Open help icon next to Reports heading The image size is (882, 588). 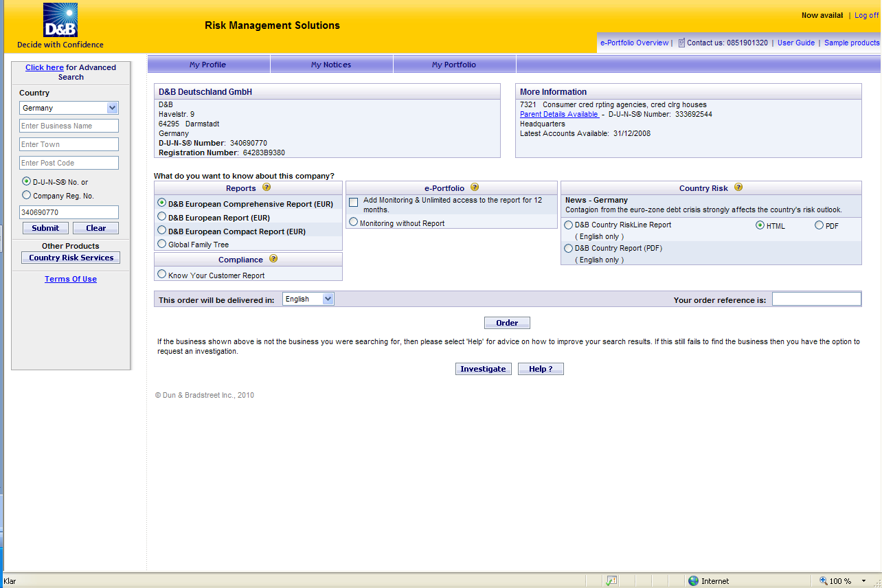[x=267, y=187]
